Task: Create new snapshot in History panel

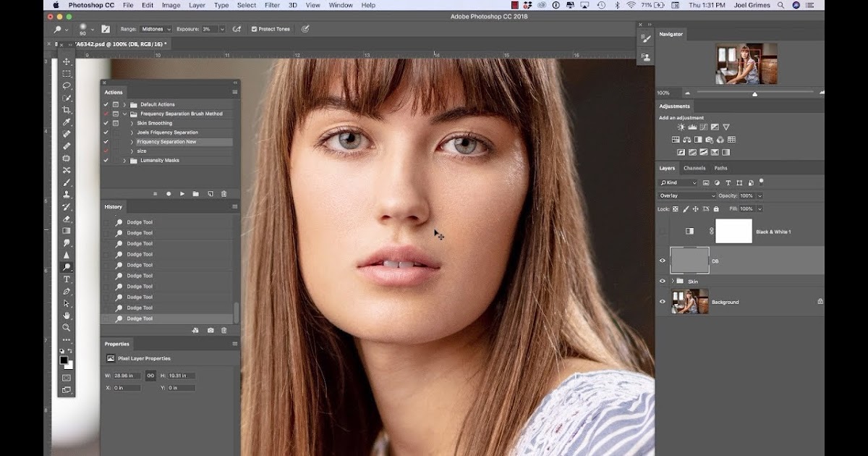Action: pyautogui.click(x=210, y=330)
